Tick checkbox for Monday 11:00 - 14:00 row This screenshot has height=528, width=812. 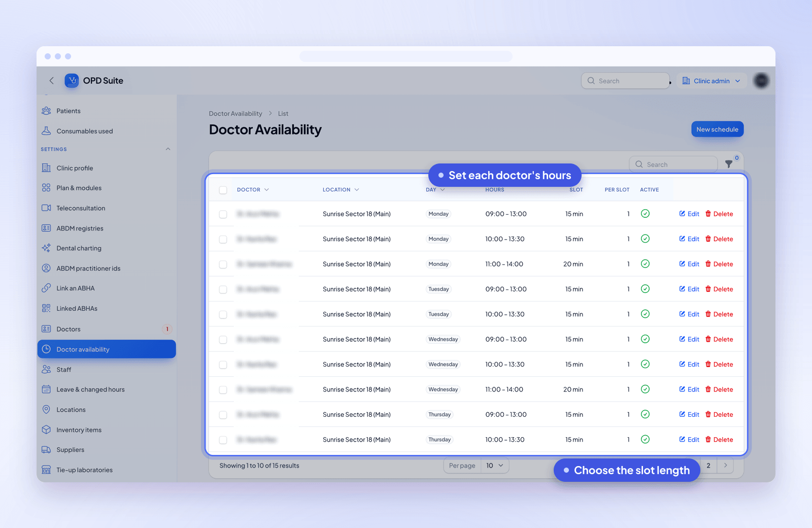[223, 265]
